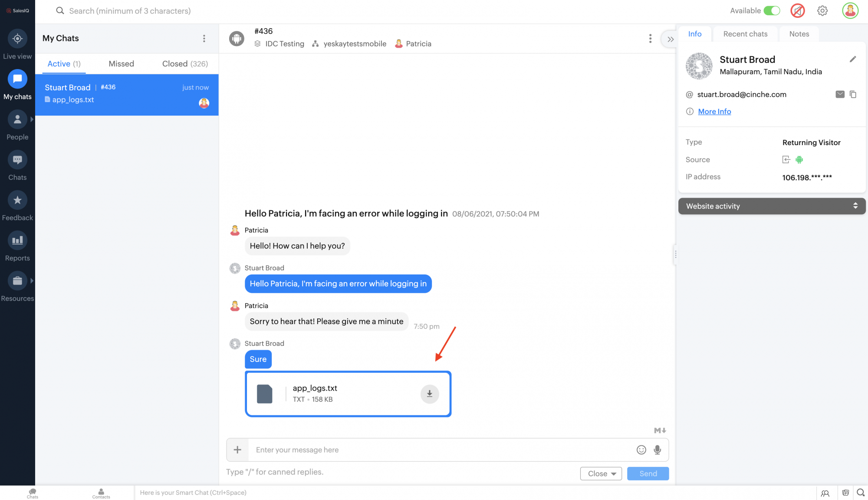Open the Recent chats tab

pyautogui.click(x=745, y=34)
